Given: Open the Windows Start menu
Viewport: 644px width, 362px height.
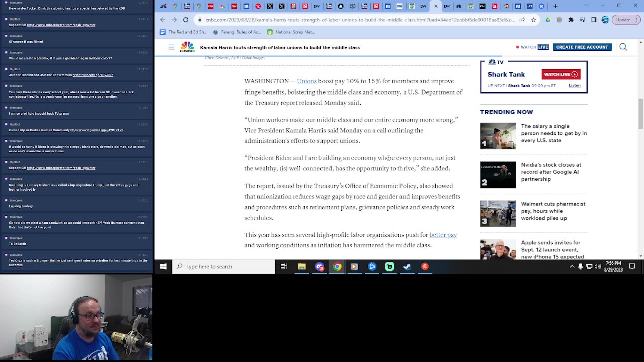Looking at the screenshot, I should tap(164, 267).
